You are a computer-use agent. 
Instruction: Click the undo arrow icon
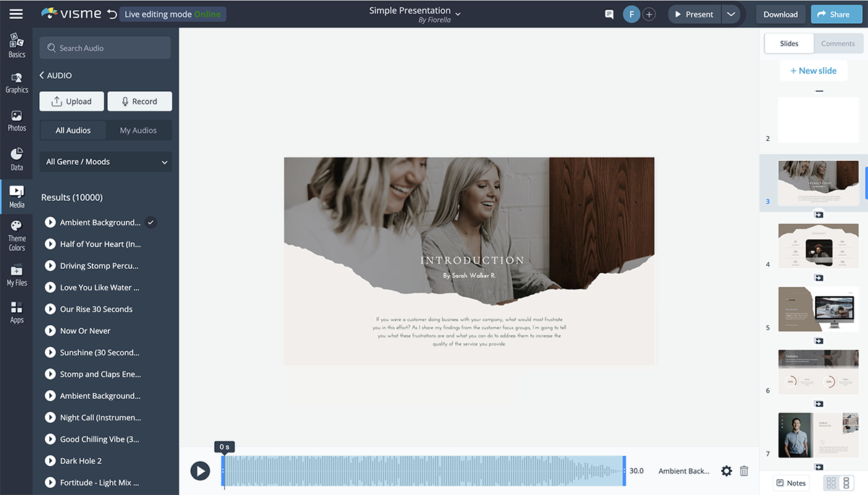(x=111, y=14)
